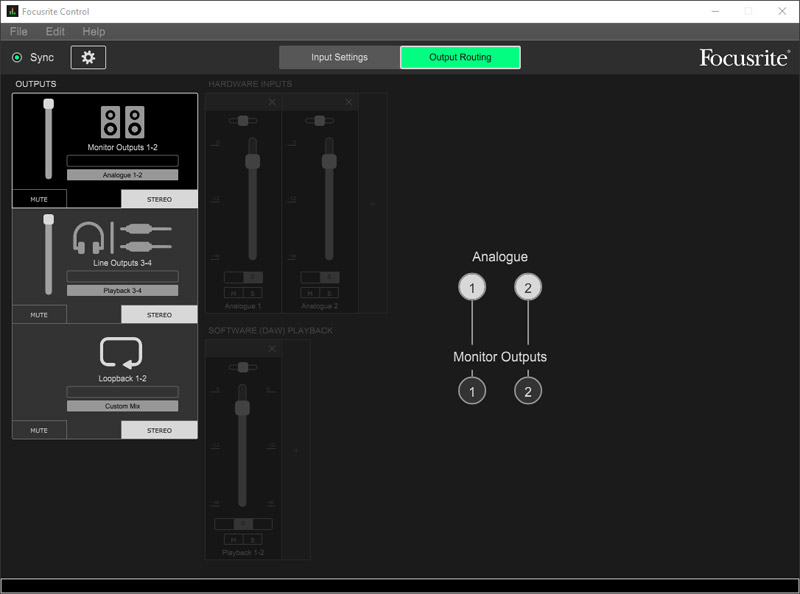The width and height of the screenshot is (800, 594).
Task: Click the Monitor Outputs volume fader handle
Action: point(48,104)
